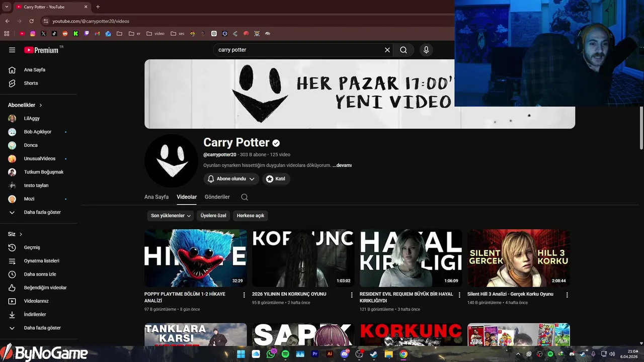644x362 pixels.
Task: Show hidden system tray icons
Action: pyautogui.click(x=518, y=354)
